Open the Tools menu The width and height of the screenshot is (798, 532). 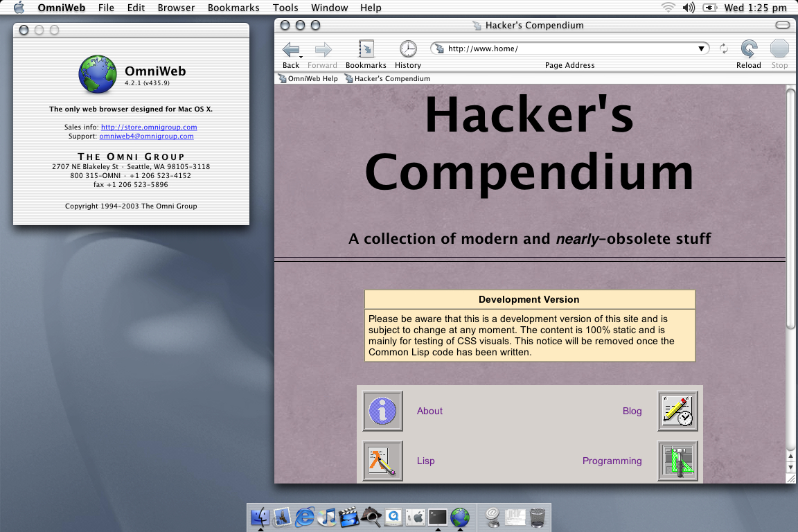pos(285,8)
